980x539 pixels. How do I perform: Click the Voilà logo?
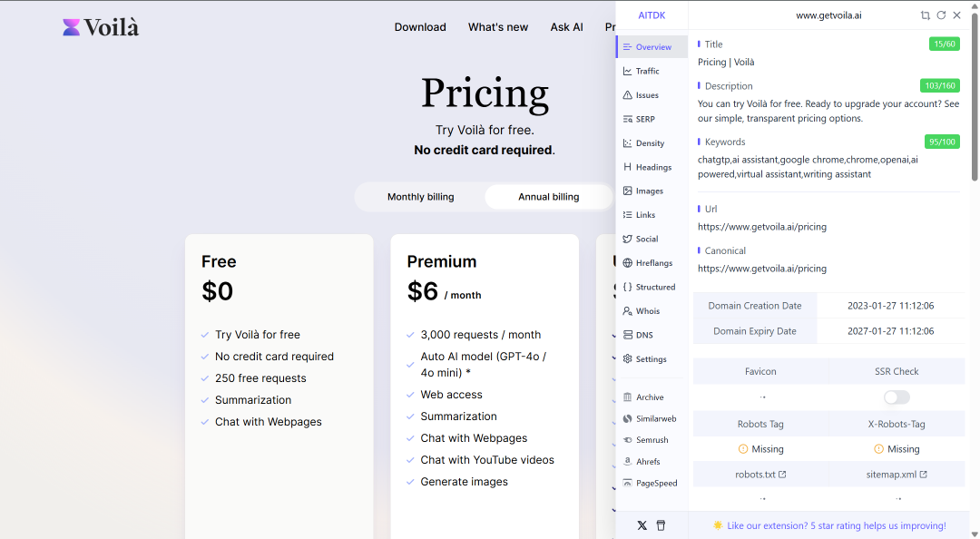tap(101, 27)
